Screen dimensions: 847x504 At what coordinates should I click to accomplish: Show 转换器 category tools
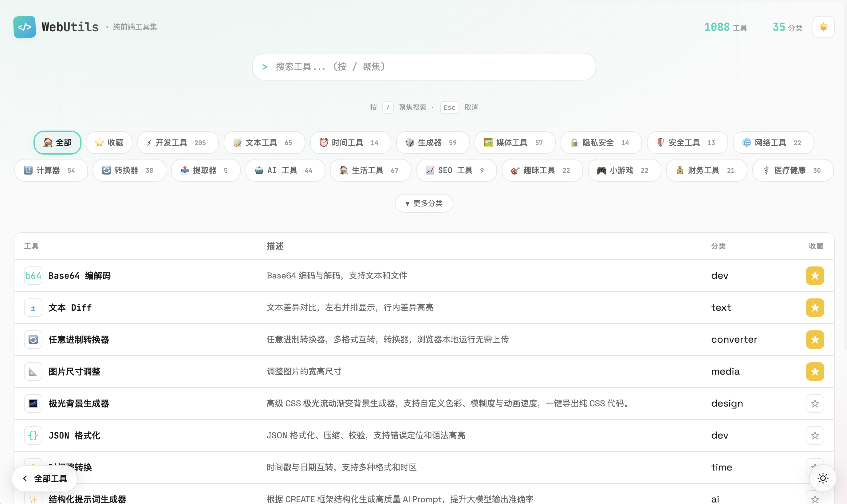coord(129,171)
